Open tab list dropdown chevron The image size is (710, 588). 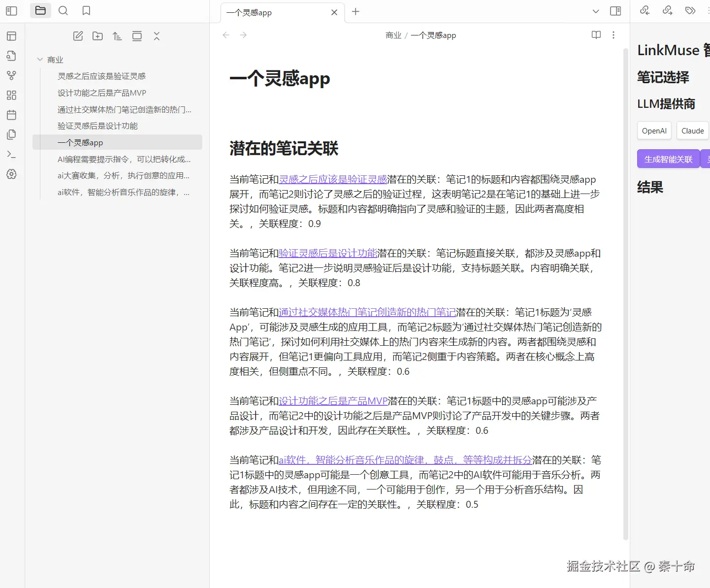tap(596, 11)
